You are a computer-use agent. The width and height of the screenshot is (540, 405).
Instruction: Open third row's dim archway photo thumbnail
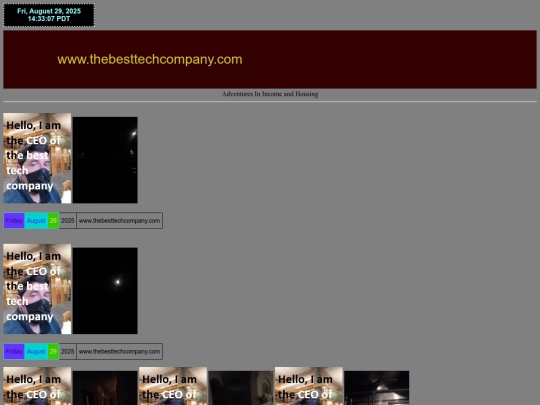click(x=241, y=388)
